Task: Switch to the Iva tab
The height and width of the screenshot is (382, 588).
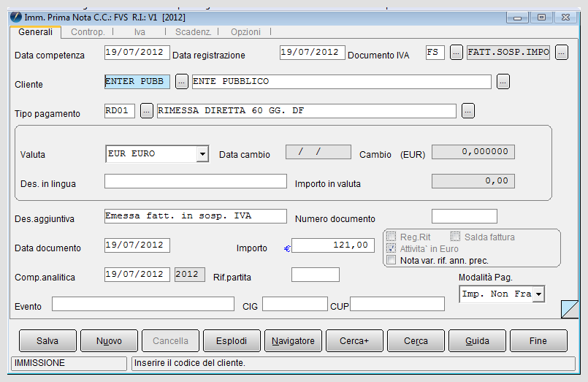Action: (140, 32)
